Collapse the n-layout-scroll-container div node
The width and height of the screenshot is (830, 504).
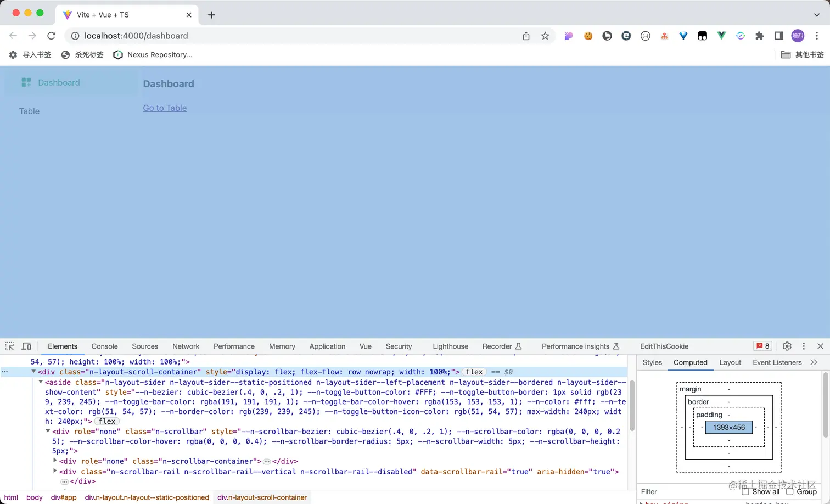tap(33, 372)
